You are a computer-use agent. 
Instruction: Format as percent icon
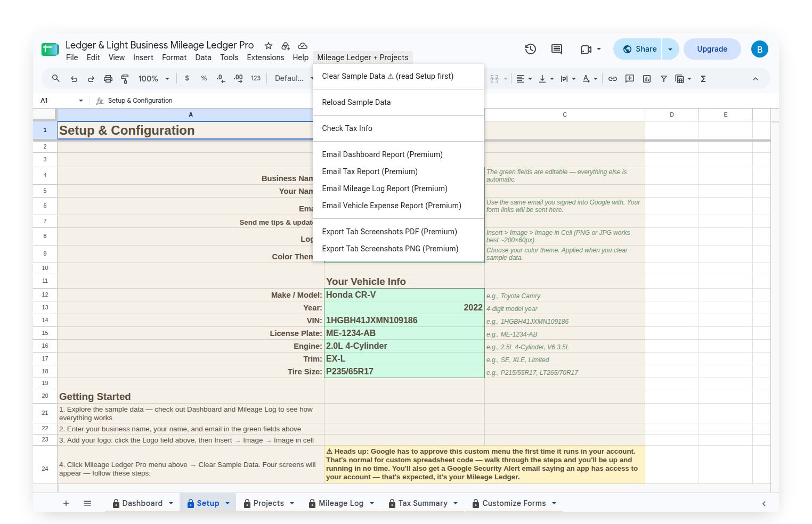pyautogui.click(x=204, y=78)
